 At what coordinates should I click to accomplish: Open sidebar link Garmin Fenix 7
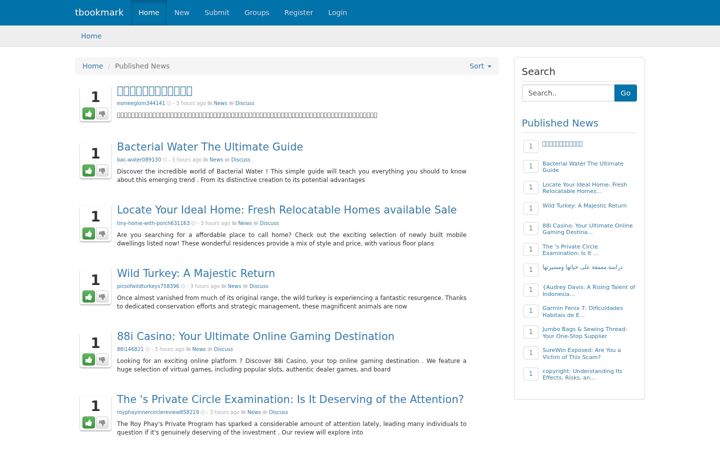[x=582, y=311]
